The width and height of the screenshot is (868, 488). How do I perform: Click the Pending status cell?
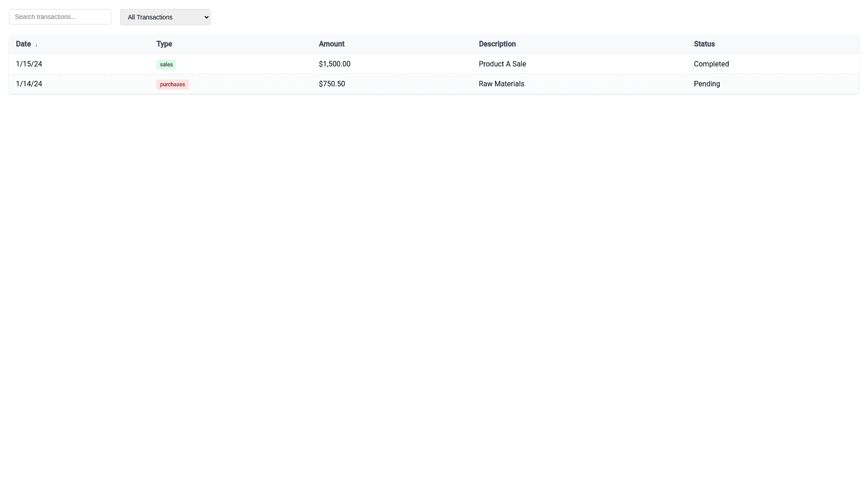pos(707,84)
